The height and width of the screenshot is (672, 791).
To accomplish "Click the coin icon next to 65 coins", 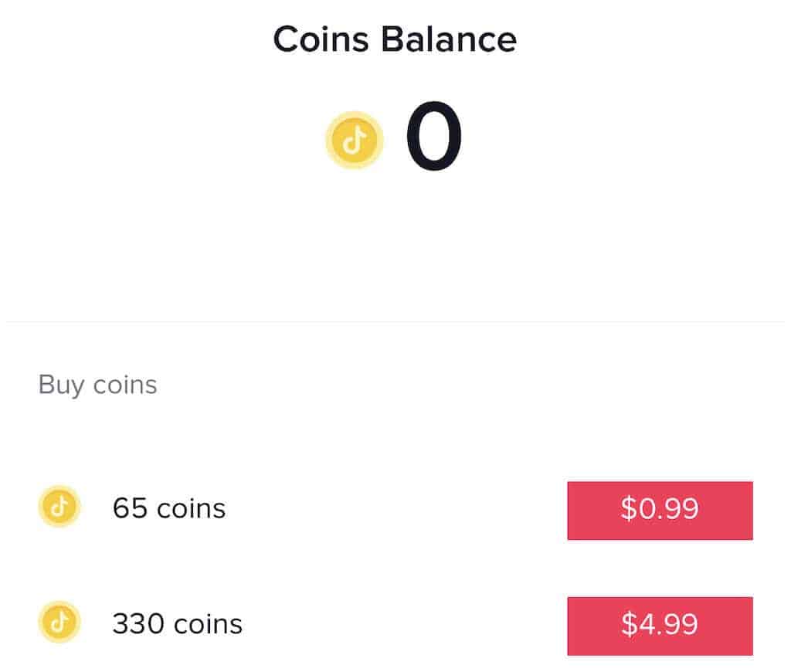I will tap(59, 507).
